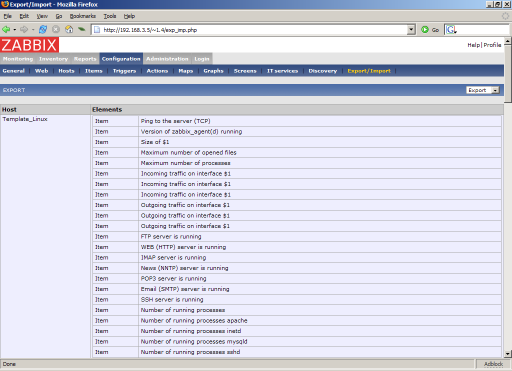Open the Export dropdown selector
The height and width of the screenshot is (371, 512).
point(483,90)
